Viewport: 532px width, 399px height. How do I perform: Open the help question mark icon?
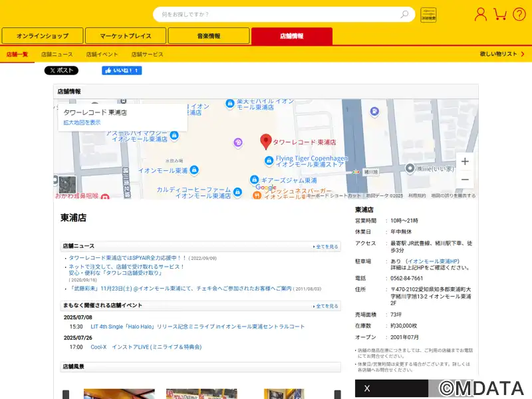tap(519, 15)
